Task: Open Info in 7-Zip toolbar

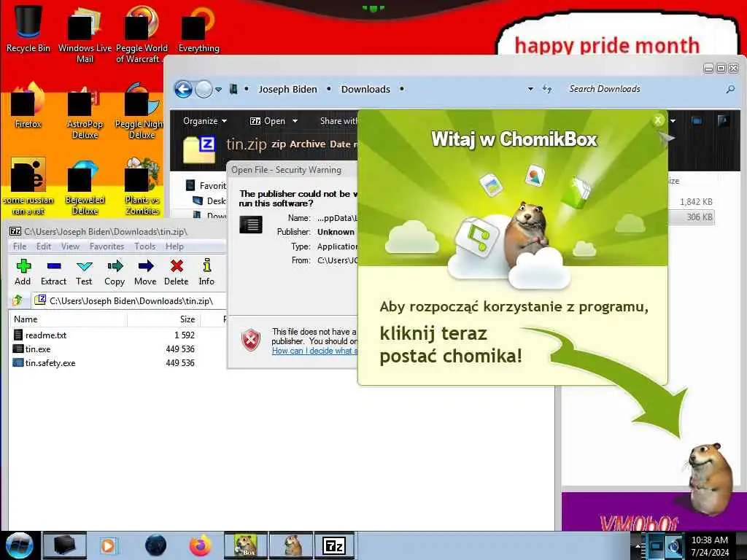Action: [206, 272]
